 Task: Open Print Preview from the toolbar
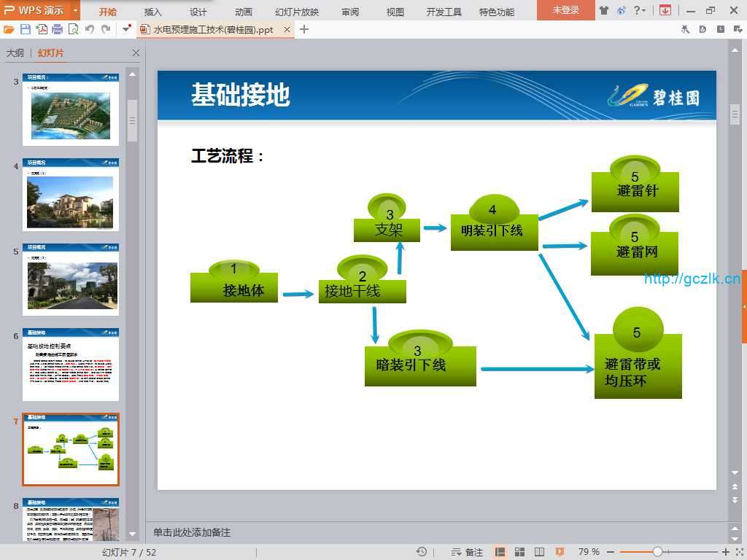click(x=73, y=29)
